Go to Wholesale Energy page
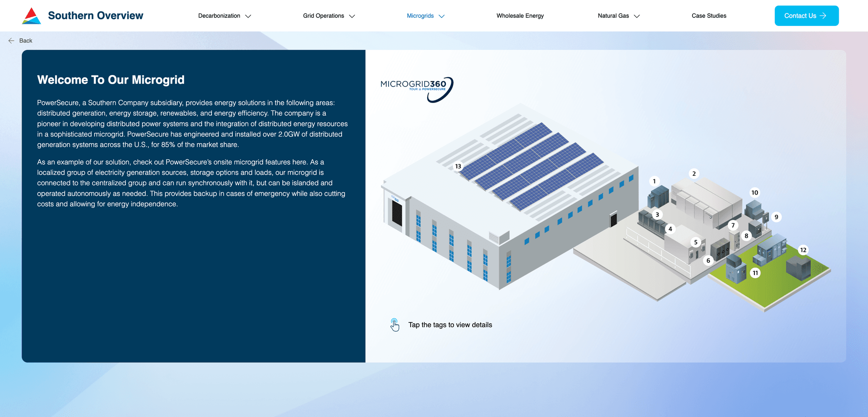868x417 pixels. tap(520, 16)
